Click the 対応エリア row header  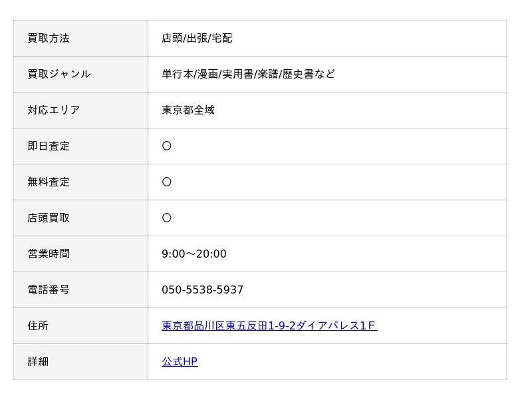pos(54,110)
